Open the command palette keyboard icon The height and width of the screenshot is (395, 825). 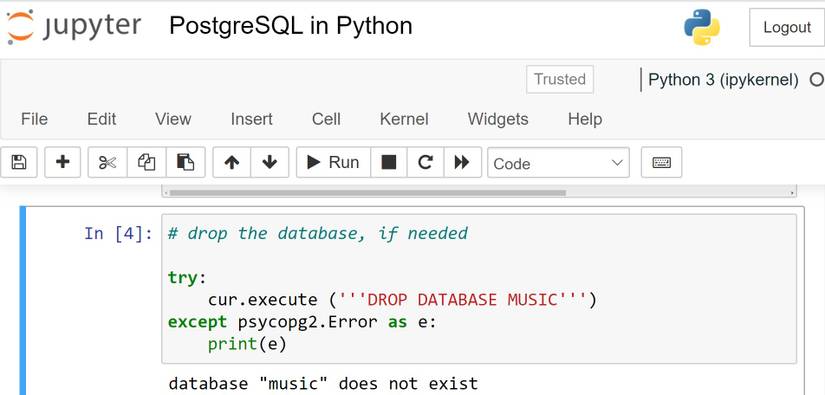[661, 163]
